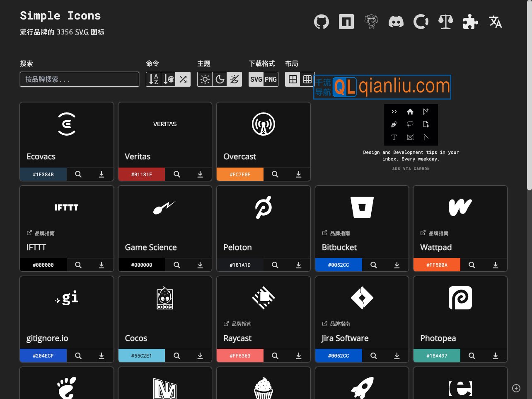532x399 pixels.
Task: Copy Wattpad's #FF500A color swatch
Action: 437,265
